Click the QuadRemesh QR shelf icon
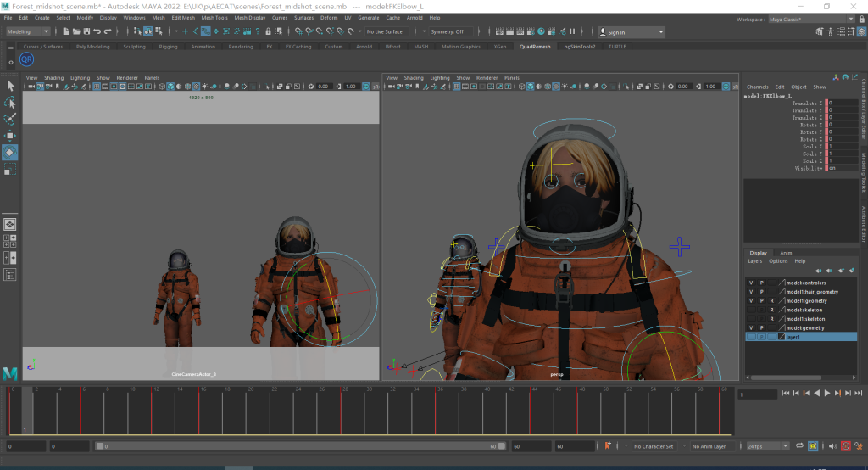The image size is (868, 470). click(x=26, y=59)
